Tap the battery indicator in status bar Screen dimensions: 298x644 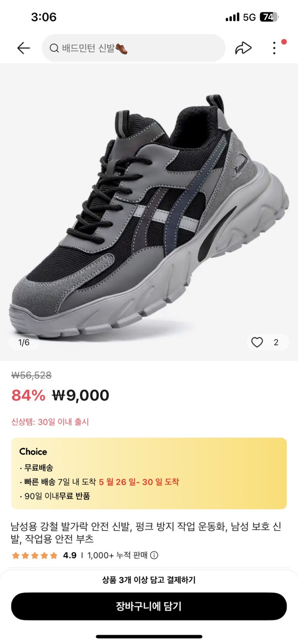[269, 17]
